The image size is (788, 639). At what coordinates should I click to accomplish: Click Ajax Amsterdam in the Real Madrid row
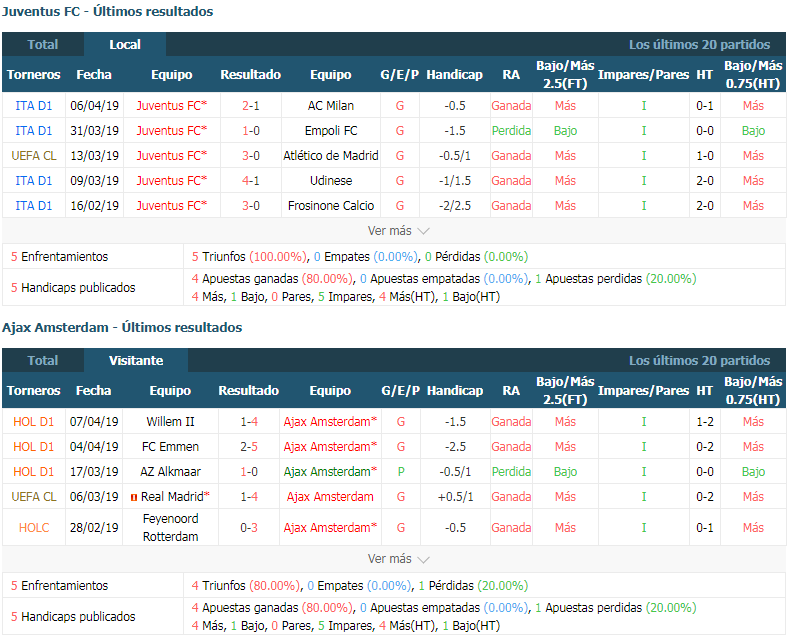[x=330, y=496]
